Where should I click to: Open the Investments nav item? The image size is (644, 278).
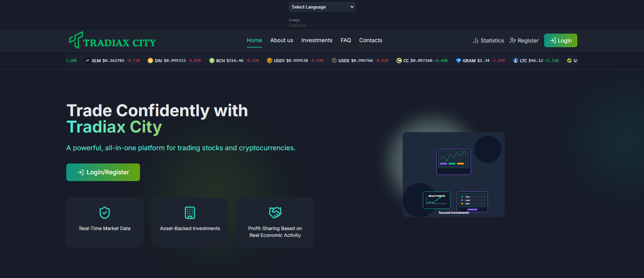pos(317,40)
